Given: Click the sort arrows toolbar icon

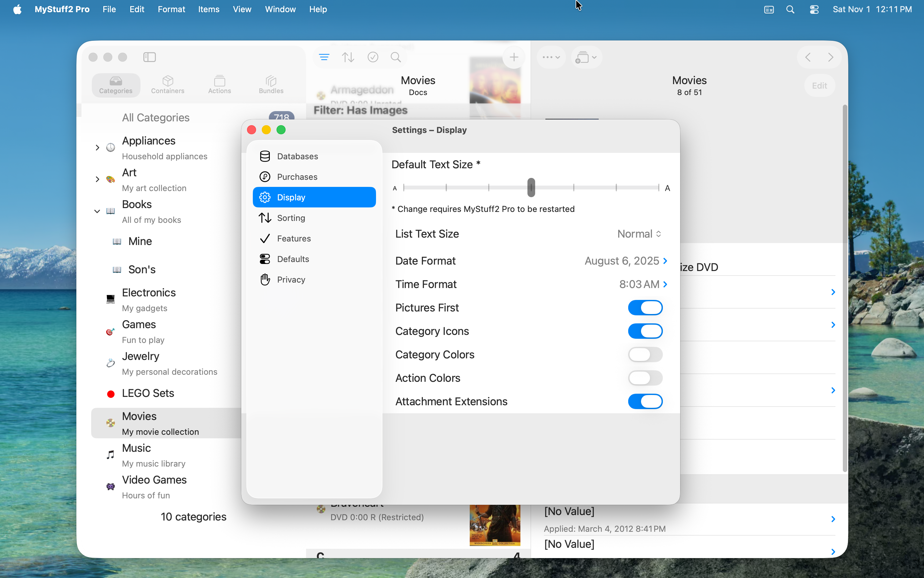Looking at the screenshot, I should point(348,57).
